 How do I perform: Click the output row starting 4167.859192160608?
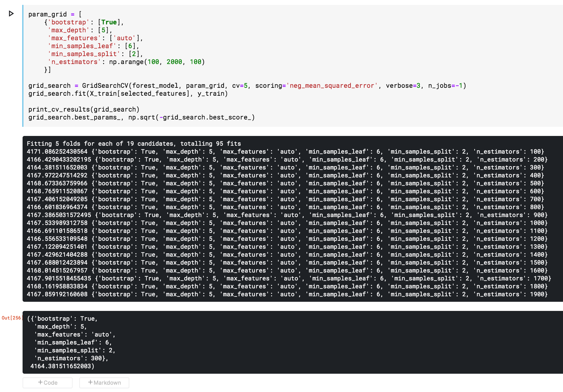[287, 294]
